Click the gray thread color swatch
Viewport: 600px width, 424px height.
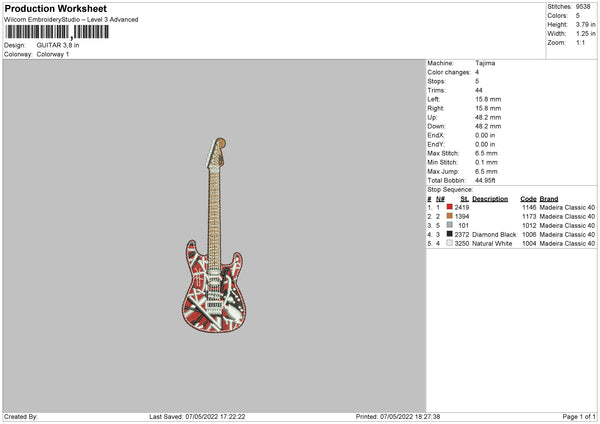(x=449, y=225)
